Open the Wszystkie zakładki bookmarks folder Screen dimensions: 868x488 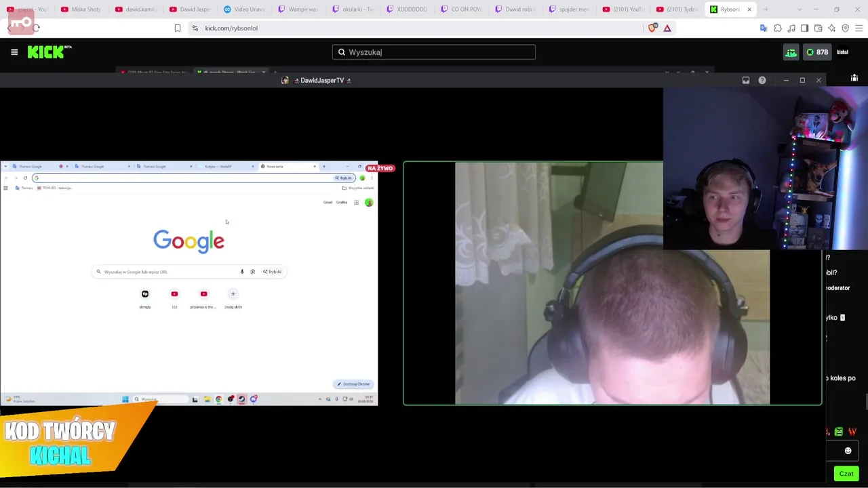pyautogui.click(x=357, y=188)
